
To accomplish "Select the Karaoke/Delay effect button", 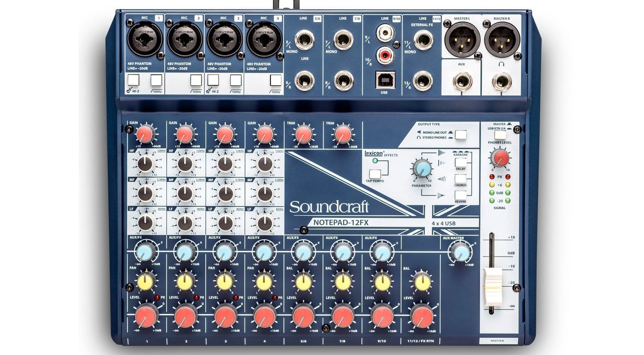I will [460, 162].
